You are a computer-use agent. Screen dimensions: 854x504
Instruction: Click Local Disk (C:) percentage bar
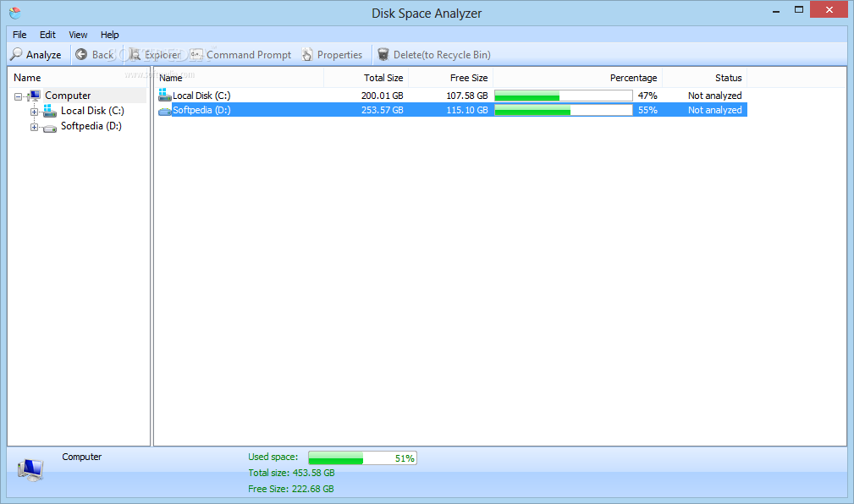click(x=564, y=96)
